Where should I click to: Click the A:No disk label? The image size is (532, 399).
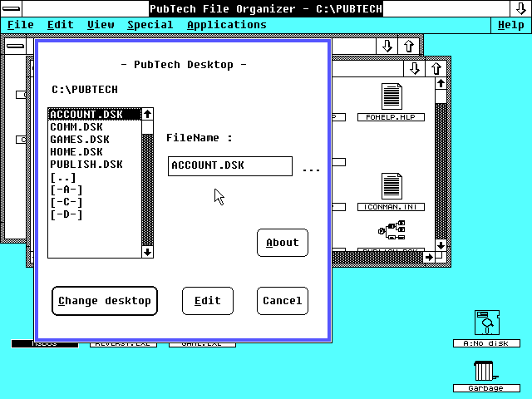486,343
